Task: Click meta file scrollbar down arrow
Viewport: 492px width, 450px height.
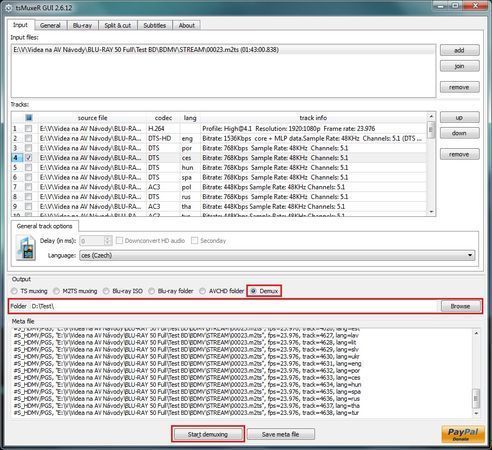Action: [x=476, y=413]
